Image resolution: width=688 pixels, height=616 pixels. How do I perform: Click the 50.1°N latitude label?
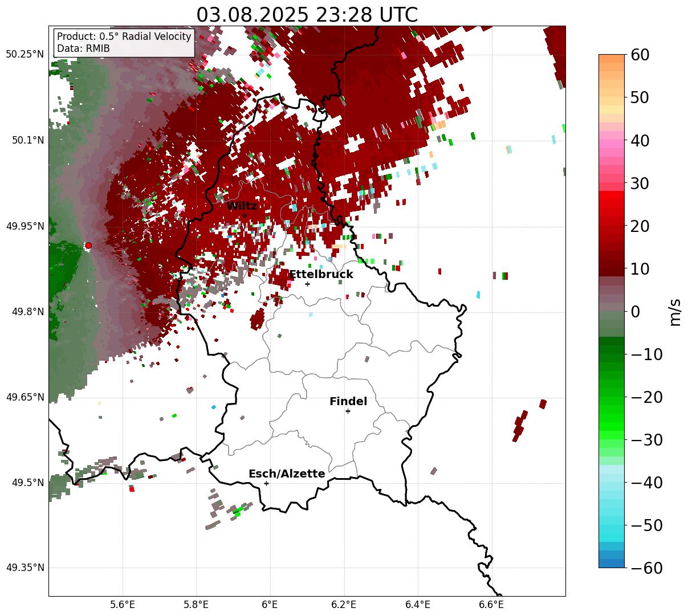(27, 140)
